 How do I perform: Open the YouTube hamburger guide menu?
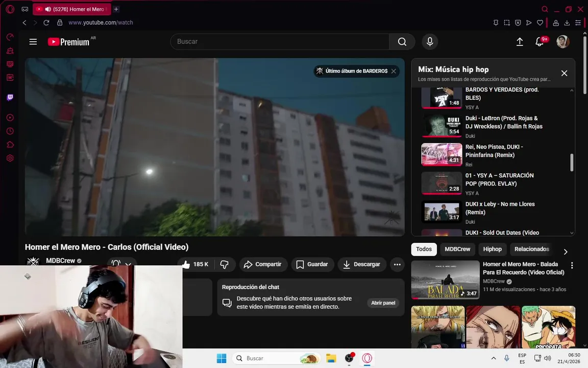click(x=33, y=42)
